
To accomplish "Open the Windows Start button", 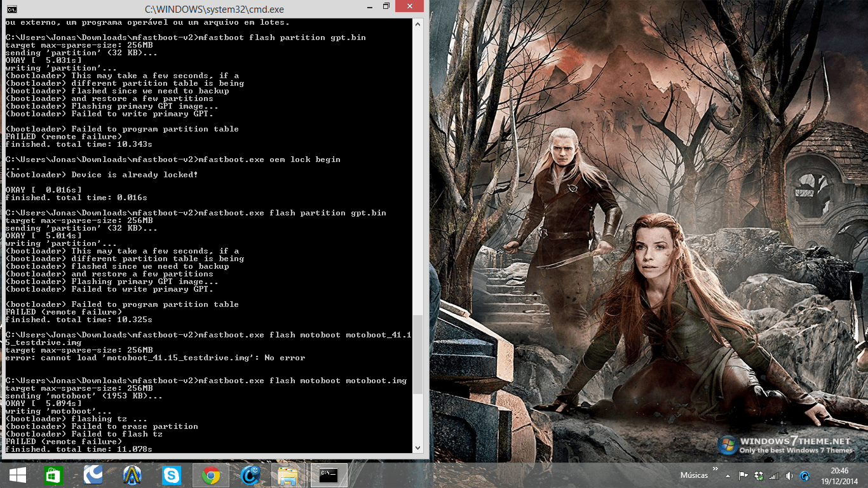I will point(17,475).
